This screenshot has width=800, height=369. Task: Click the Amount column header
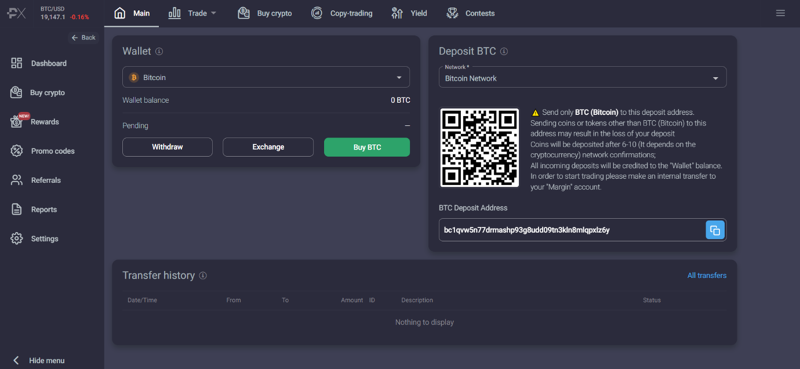click(352, 300)
